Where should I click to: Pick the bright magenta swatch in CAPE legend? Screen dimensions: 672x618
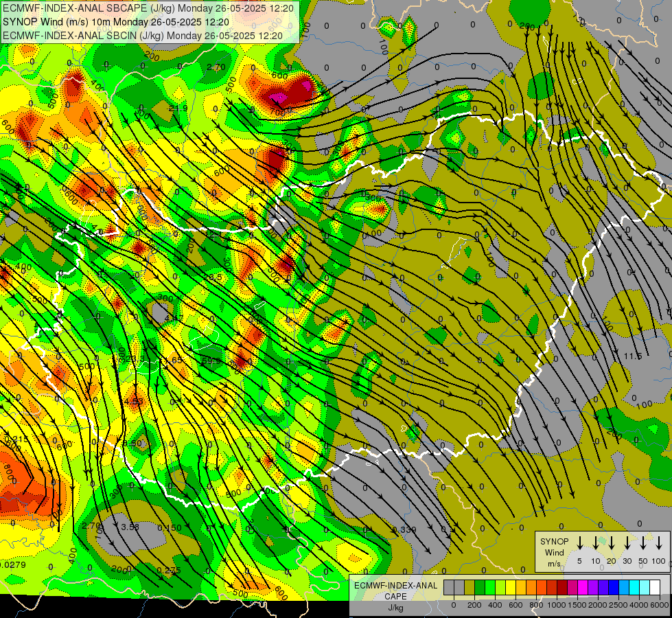[583, 588]
